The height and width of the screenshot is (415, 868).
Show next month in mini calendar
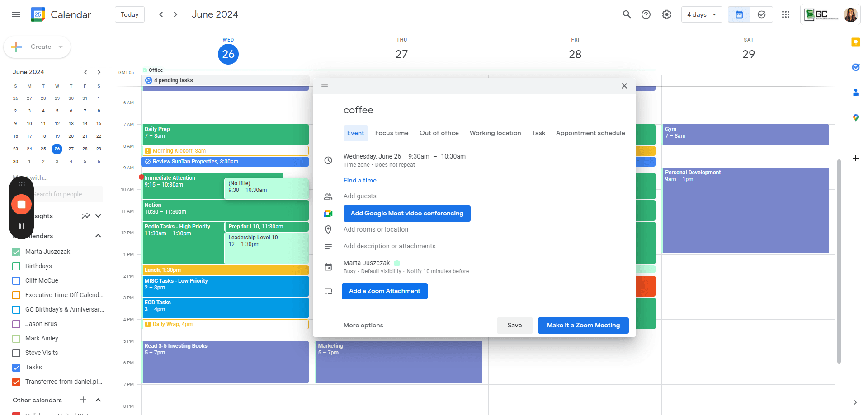point(99,72)
